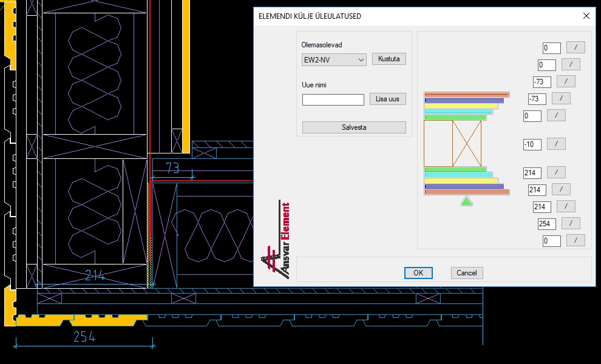Click the 254 dimension text in the drawing
The width and height of the screenshot is (601, 364).
[84, 337]
